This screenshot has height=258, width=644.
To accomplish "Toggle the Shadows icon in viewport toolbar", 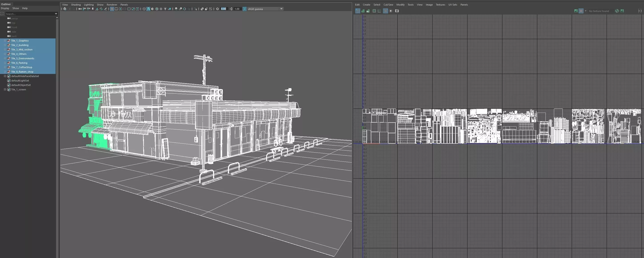I will (169, 9).
